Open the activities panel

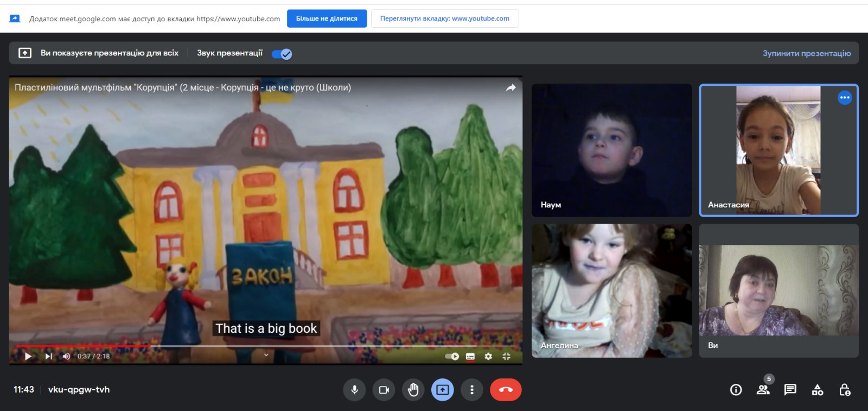(x=817, y=390)
